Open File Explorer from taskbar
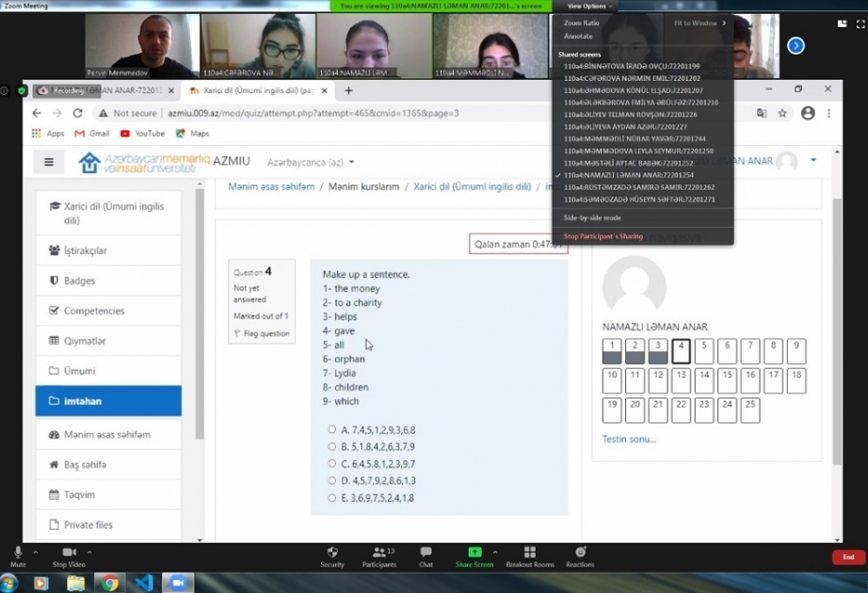This screenshot has height=593, width=868. (76, 583)
